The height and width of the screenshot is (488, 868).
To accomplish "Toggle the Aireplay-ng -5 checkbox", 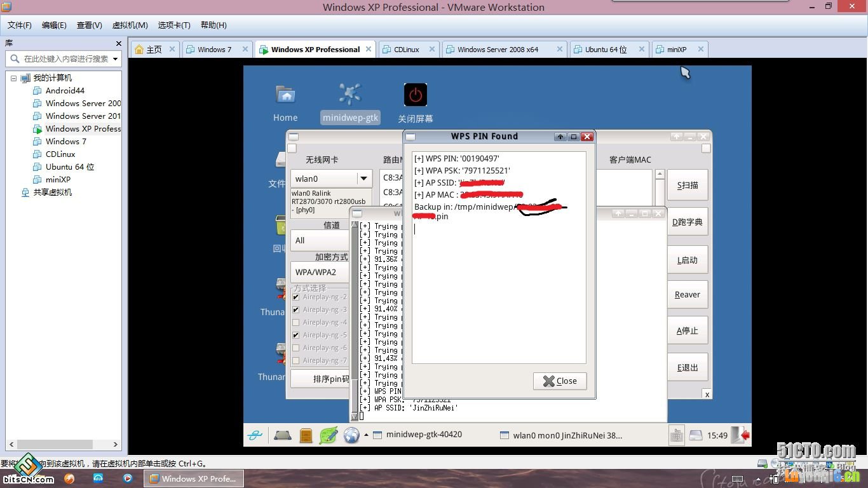I will 295,335.
